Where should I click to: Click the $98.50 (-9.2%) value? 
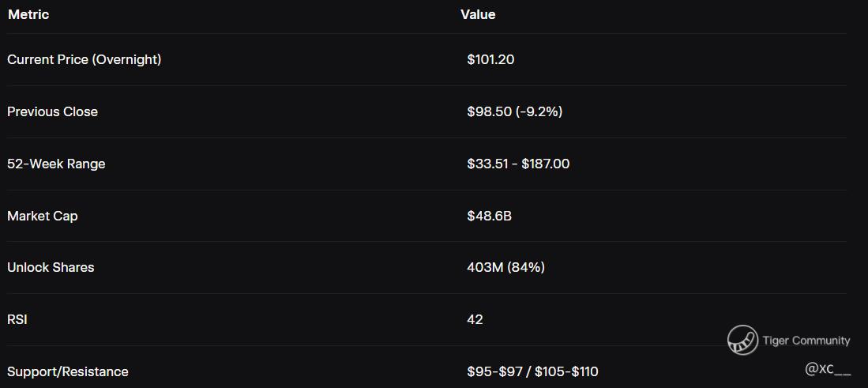(x=514, y=111)
